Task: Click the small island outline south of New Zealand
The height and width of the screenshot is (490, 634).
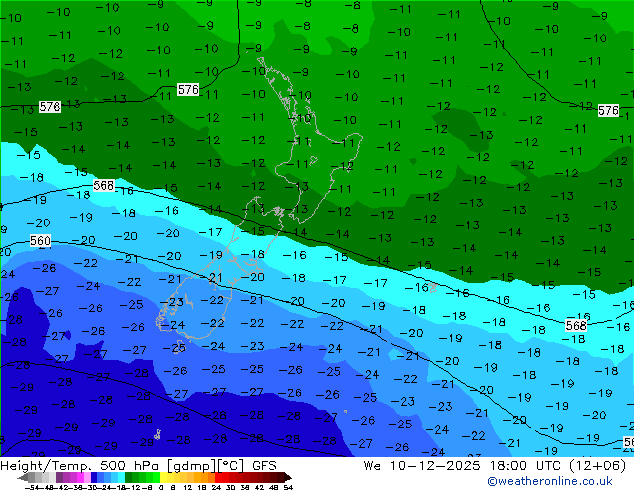Action: (x=158, y=435)
